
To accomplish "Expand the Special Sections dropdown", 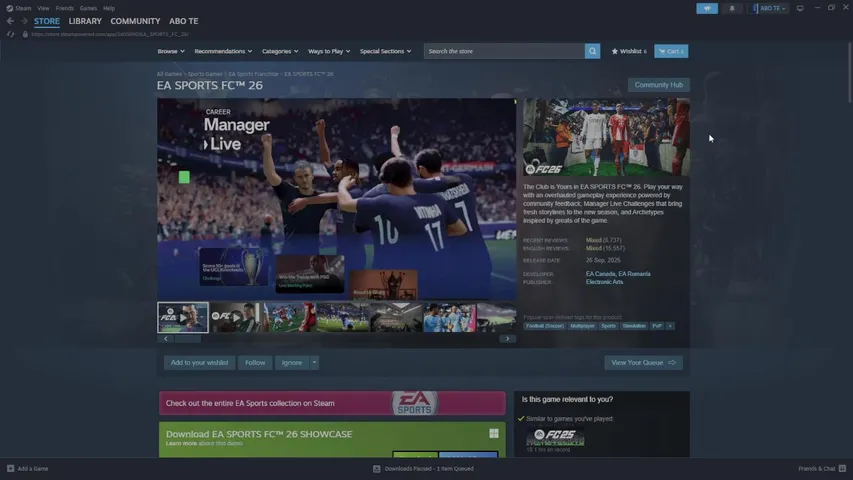I will point(385,51).
